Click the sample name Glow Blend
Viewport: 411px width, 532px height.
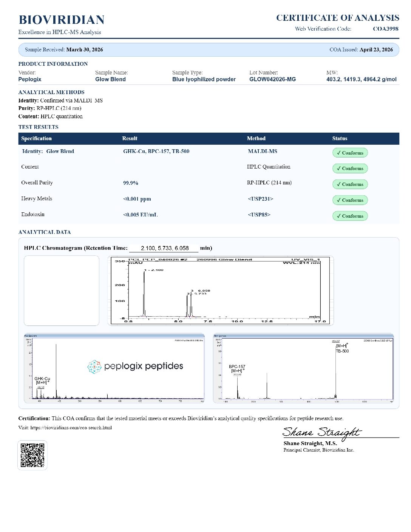[110, 79]
